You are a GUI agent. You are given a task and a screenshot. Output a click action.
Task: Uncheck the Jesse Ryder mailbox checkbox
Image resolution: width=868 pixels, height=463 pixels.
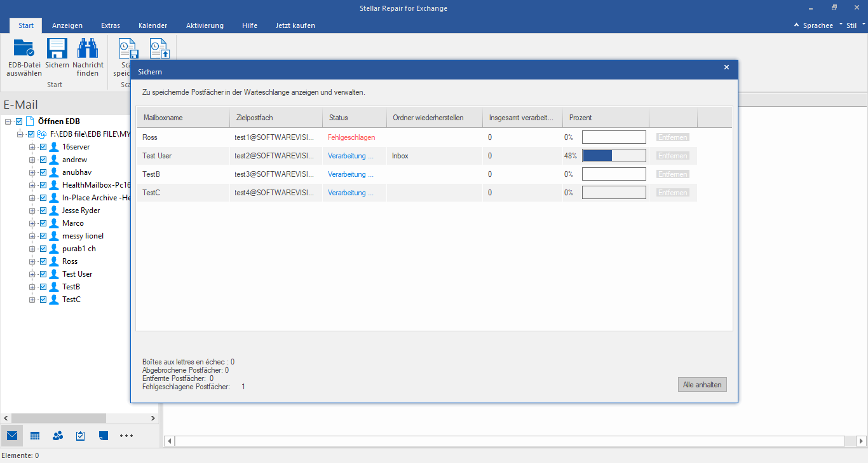click(x=43, y=211)
